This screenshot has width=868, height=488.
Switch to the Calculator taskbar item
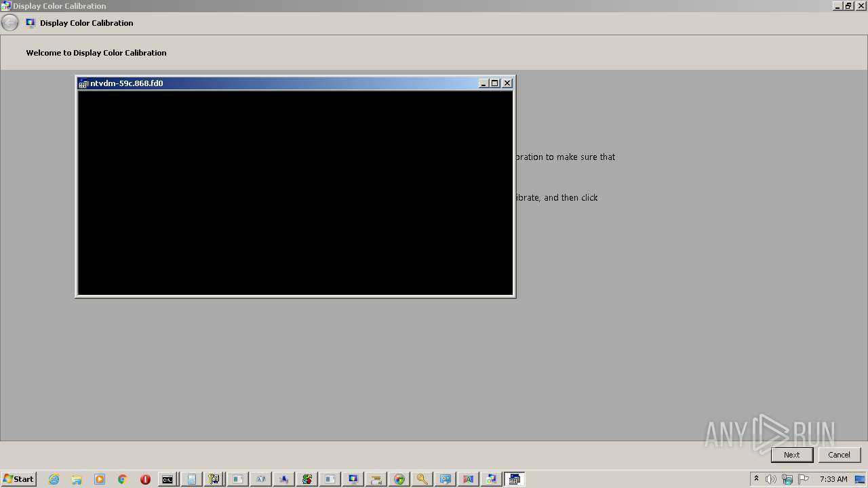pyautogui.click(x=191, y=479)
